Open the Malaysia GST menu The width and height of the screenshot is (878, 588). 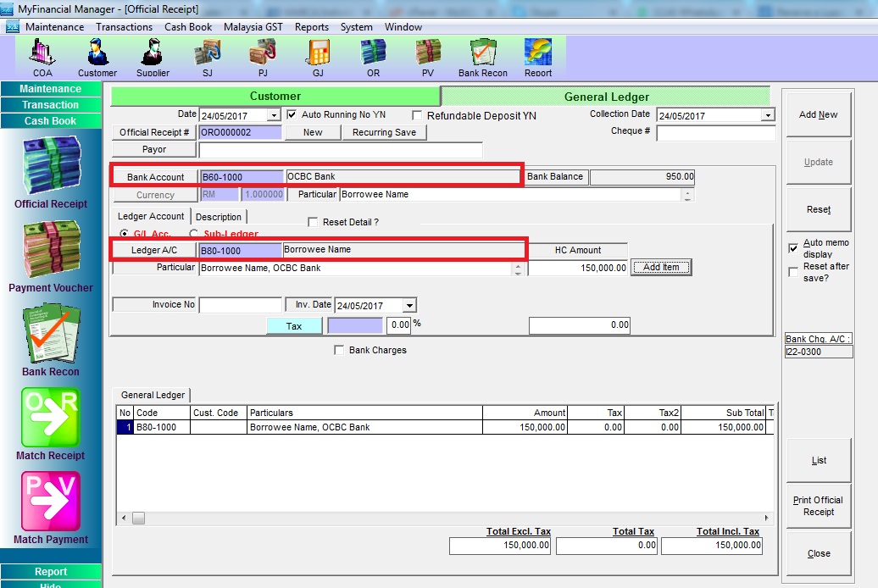coord(253,27)
